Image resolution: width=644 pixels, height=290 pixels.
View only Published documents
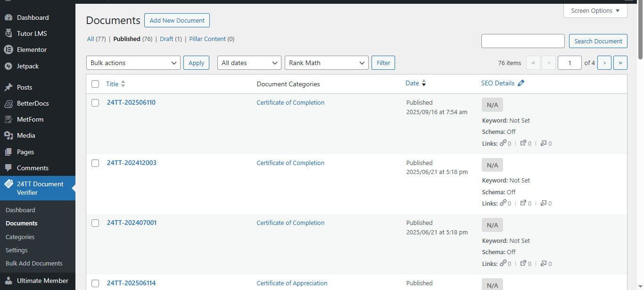(126, 39)
